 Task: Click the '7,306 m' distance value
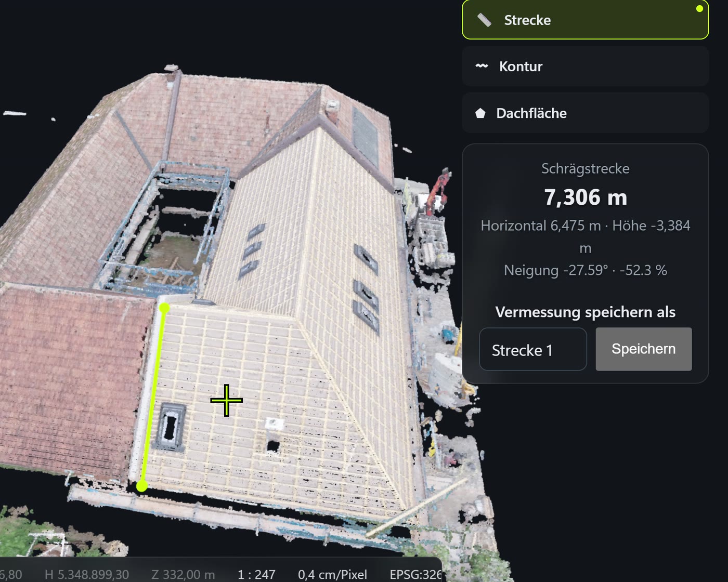pyautogui.click(x=586, y=197)
